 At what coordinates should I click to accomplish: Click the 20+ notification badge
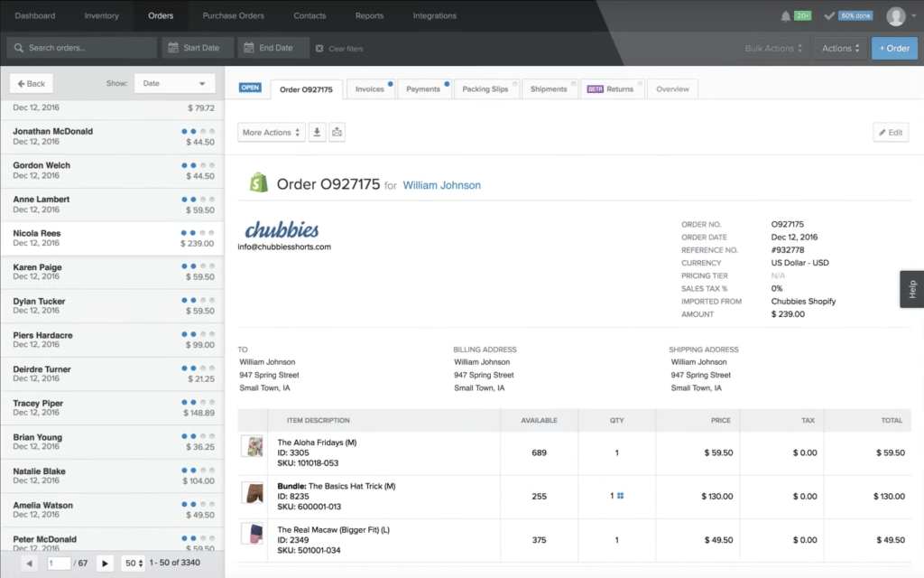coord(802,16)
